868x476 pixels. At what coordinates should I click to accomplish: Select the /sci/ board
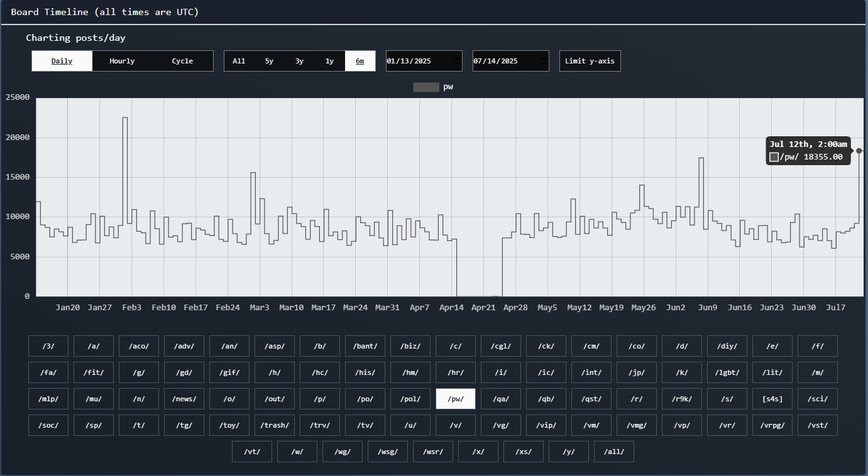(x=818, y=399)
